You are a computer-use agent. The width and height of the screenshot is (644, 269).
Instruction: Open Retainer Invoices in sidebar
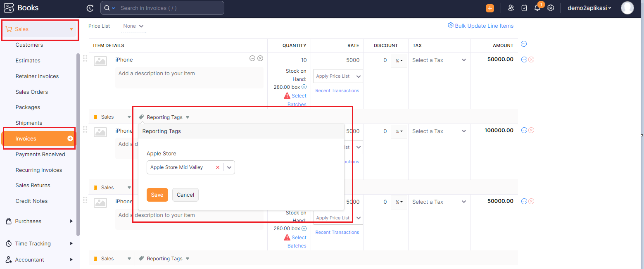(37, 76)
